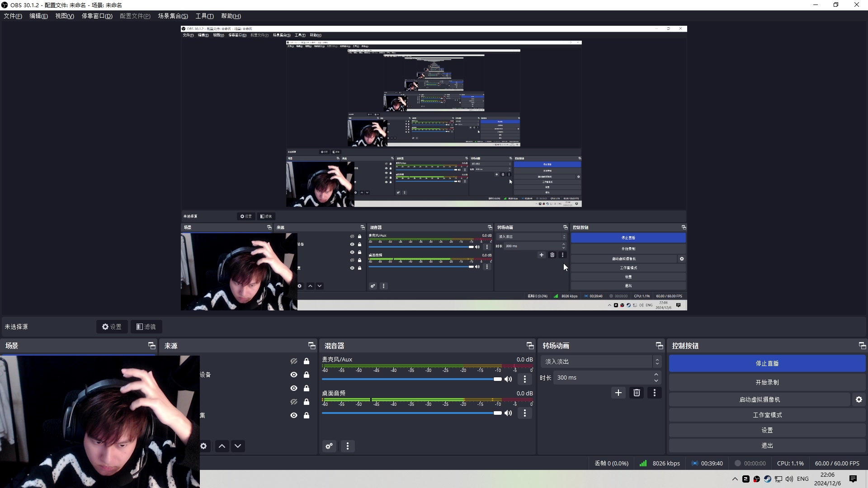This screenshot has width=868, height=488.
Task: Click source toolbar 滤镜 filters button
Action: (x=146, y=327)
